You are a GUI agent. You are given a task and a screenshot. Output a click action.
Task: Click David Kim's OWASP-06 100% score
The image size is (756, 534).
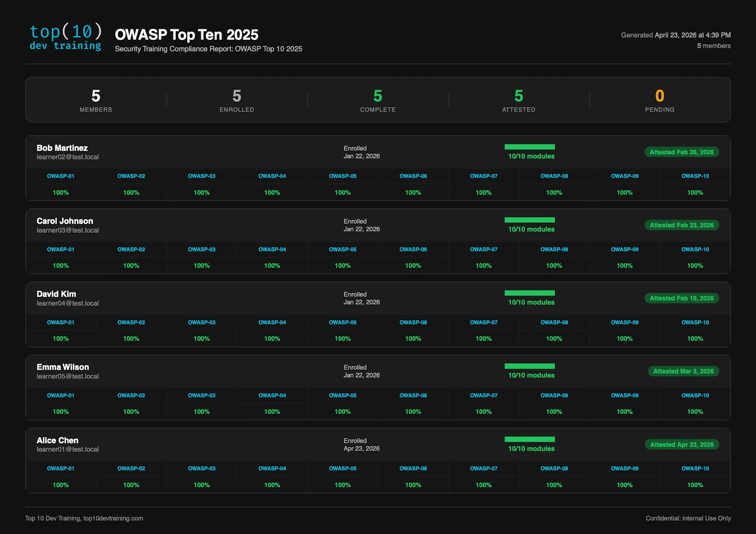[413, 339]
